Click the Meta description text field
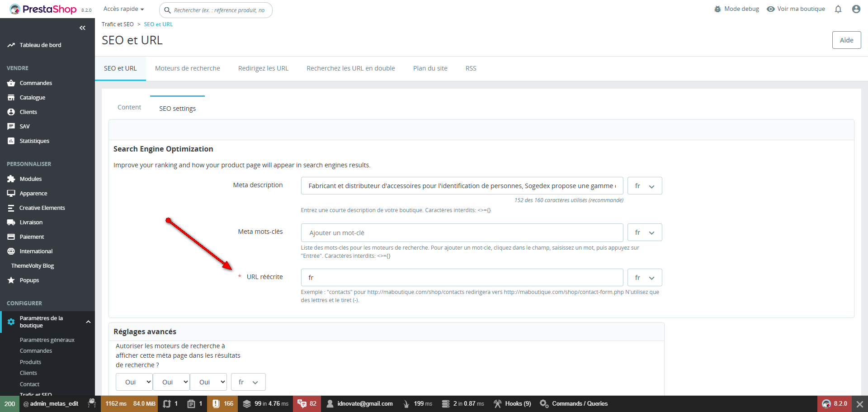The height and width of the screenshot is (412, 868). point(462,186)
